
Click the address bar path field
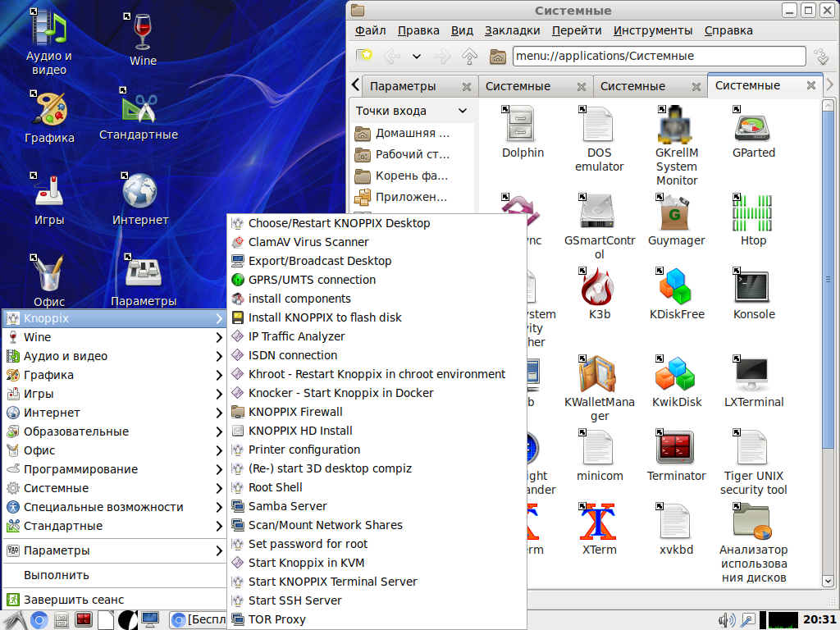659,56
